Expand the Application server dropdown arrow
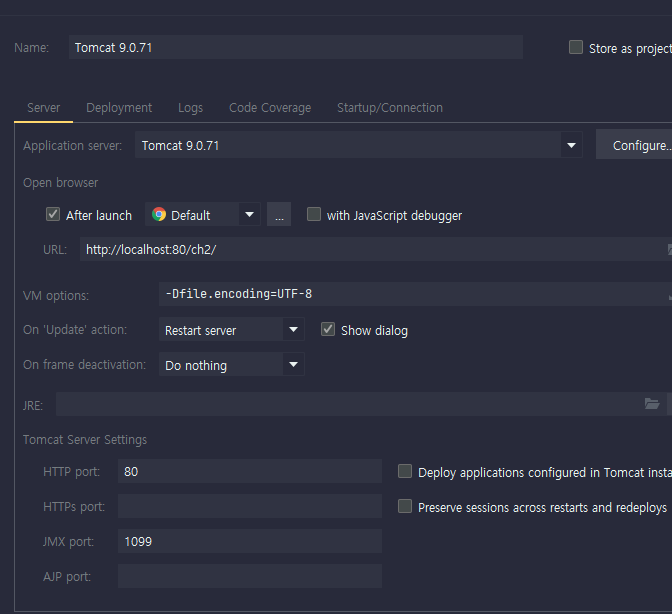 [571, 145]
